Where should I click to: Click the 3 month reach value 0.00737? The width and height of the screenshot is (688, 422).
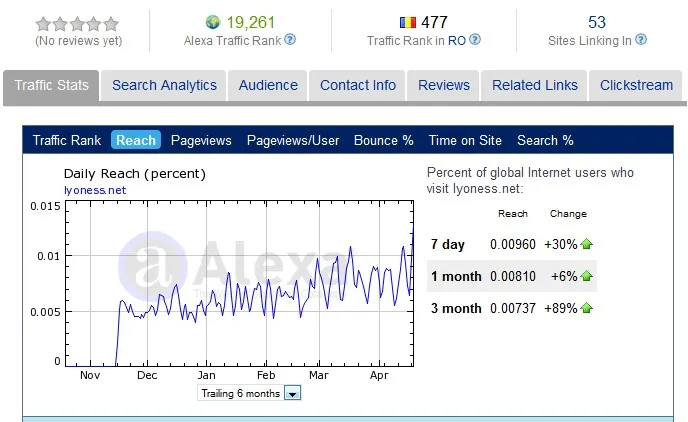coord(512,308)
